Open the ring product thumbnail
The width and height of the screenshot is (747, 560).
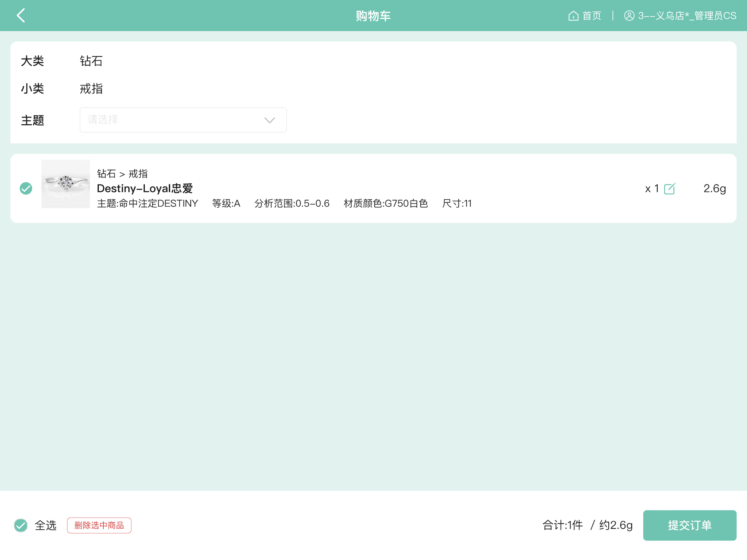tap(66, 184)
